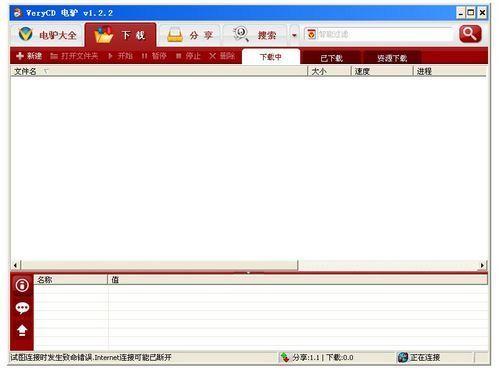
Task: Click the 新建 plus icon in toolbar
Action: pyautogui.click(x=20, y=56)
